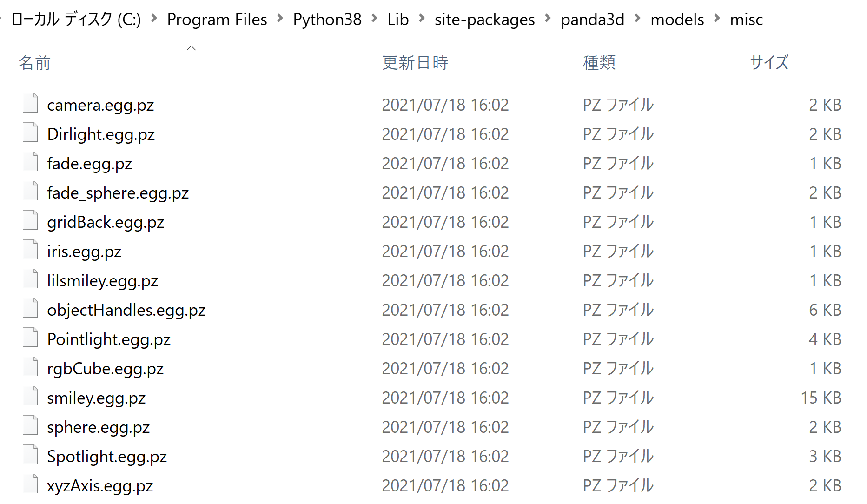Select the Pointlight.egg.pz file name
The width and height of the screenshot is (867, 504).
coord(109,339)
